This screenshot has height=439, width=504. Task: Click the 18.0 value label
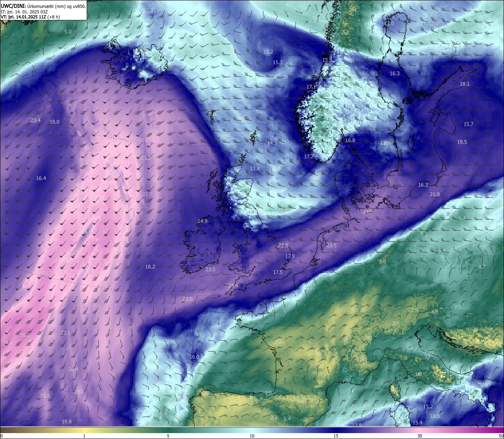coord(54,122)
